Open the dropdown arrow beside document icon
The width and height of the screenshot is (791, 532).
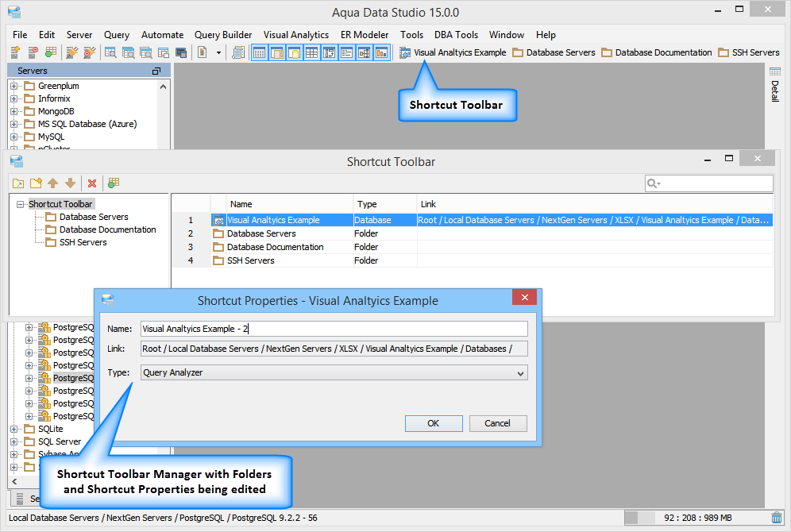point(218,52)
